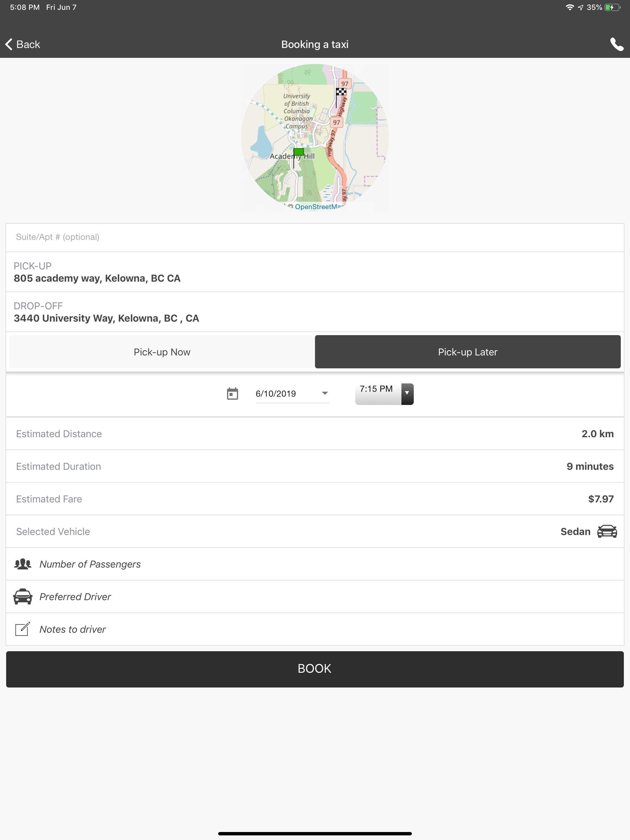Select the Pick-up Now option

[x=162, y=352]
